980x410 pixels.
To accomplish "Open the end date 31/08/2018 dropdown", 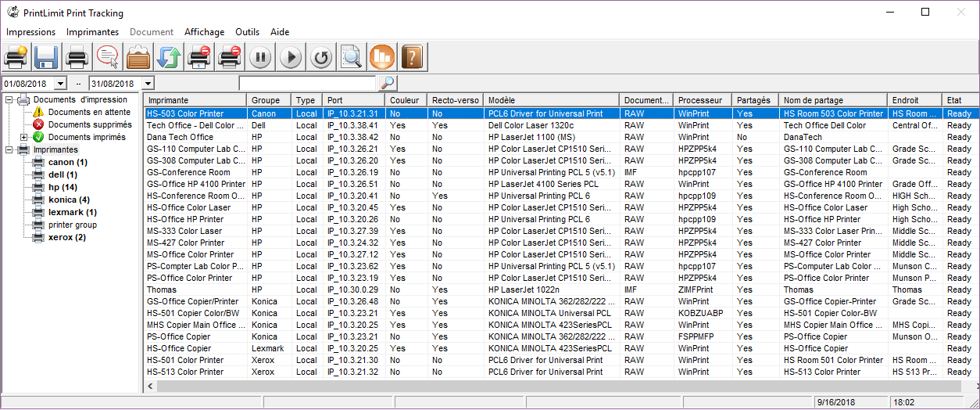I will click(x=148, y=83).
